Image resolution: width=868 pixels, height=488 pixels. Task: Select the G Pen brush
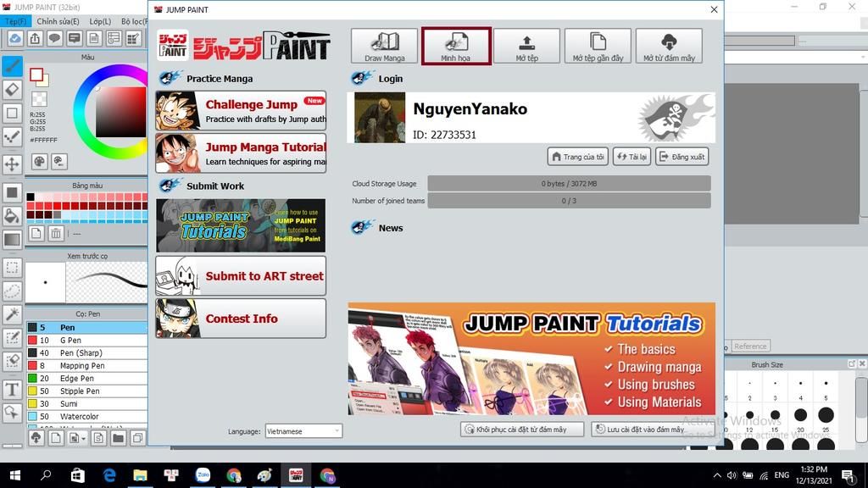pos(86,341)
